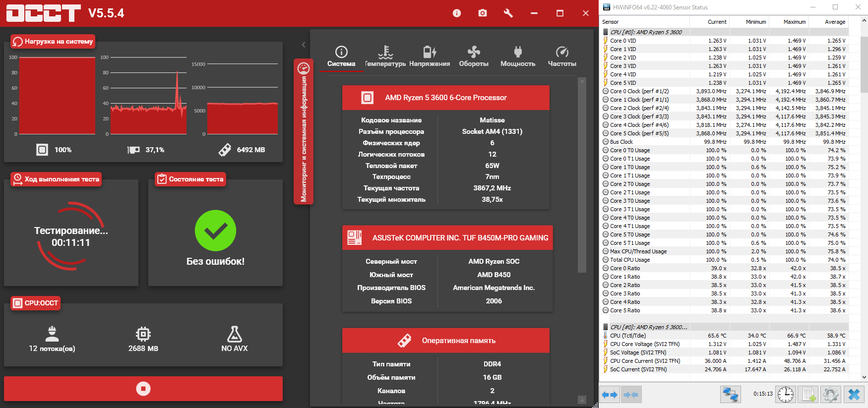Click the vertical monitoring and system info tab

[304, 131]
